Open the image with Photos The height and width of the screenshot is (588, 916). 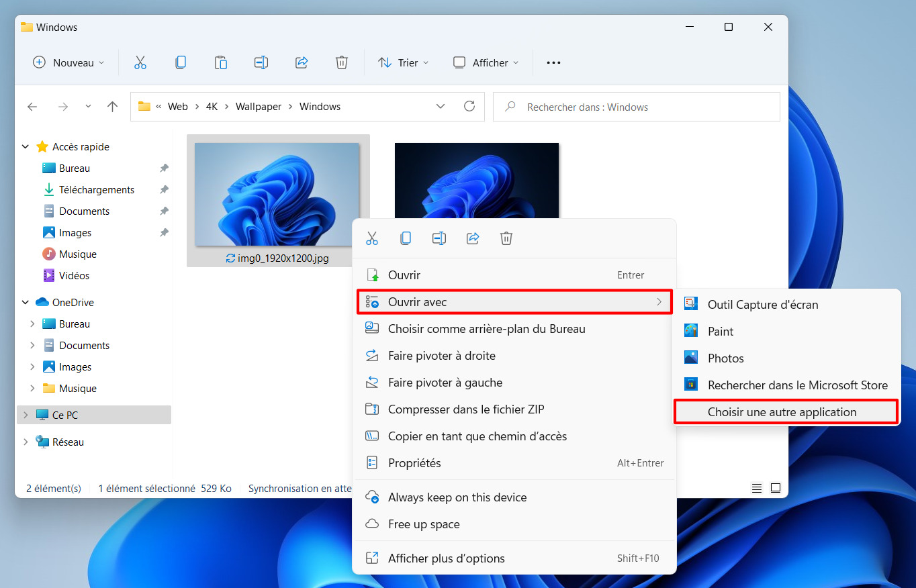[786, 358]
